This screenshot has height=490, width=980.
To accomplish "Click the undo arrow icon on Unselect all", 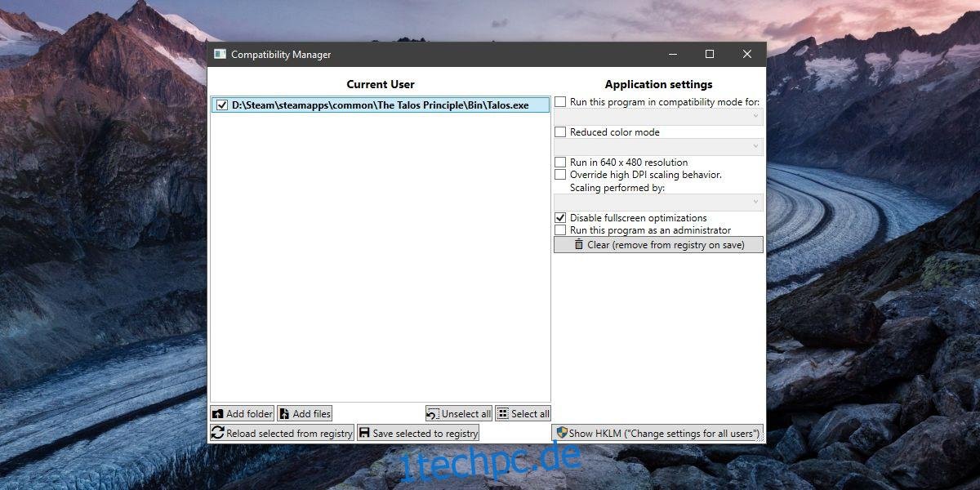I will point(433,414).
